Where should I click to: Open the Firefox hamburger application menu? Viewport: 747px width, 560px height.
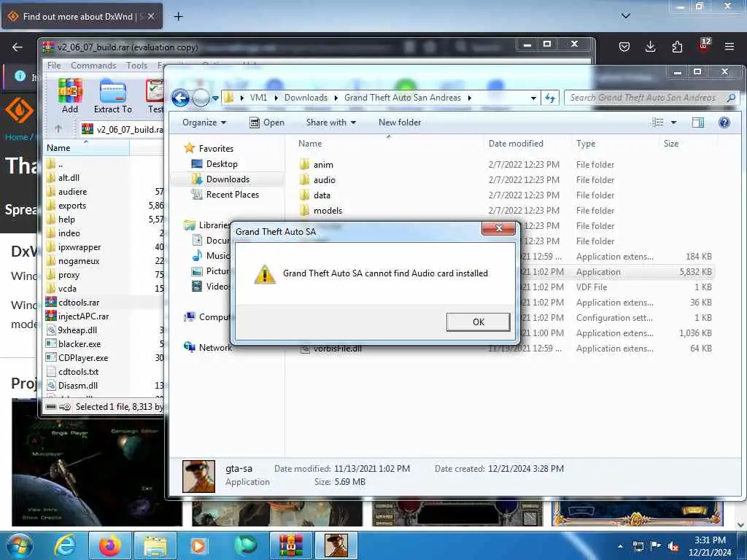[x=729, y=47]
